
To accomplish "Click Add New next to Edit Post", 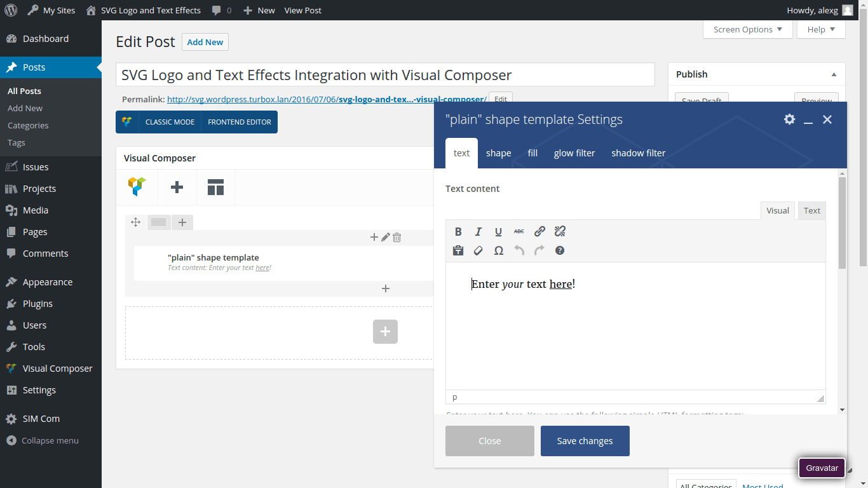I will tap(205, 42).
